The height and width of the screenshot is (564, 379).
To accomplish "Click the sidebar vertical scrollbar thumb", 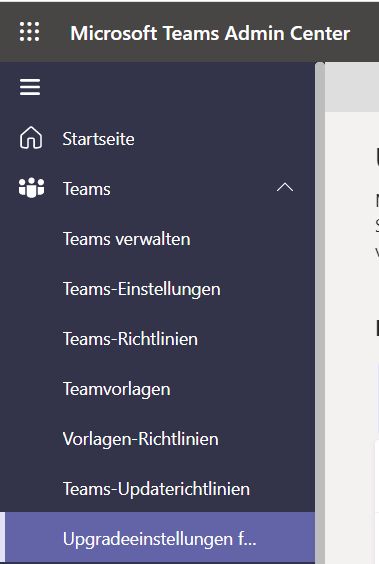I will [x=320, y=313].
